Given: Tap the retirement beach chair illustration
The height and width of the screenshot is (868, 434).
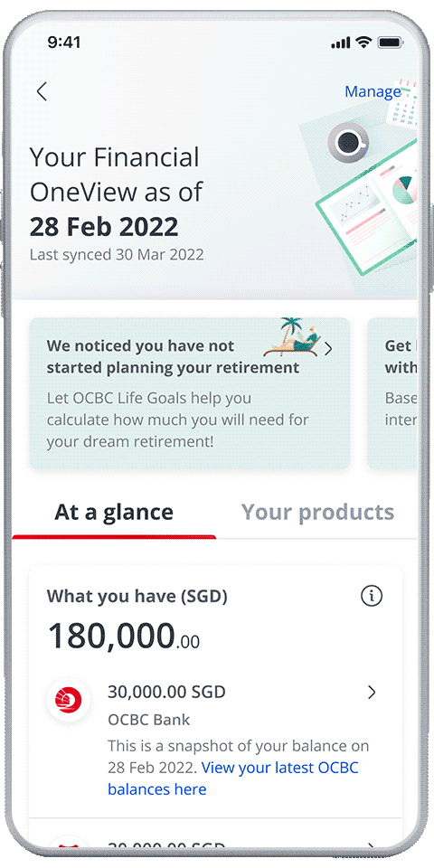Looking at the screenshot, I should 291,337.
